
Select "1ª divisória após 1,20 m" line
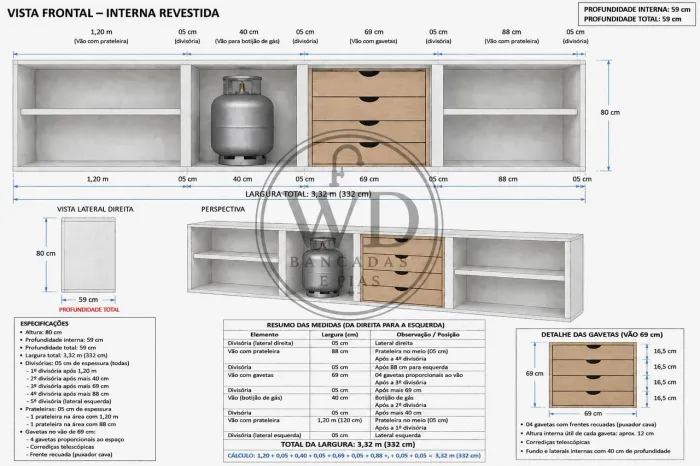tap(62, 370)
